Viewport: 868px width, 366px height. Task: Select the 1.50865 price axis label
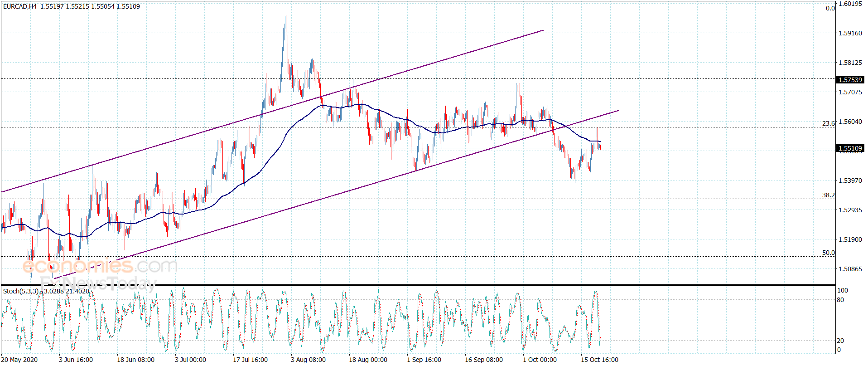click(x=850, y=269)
